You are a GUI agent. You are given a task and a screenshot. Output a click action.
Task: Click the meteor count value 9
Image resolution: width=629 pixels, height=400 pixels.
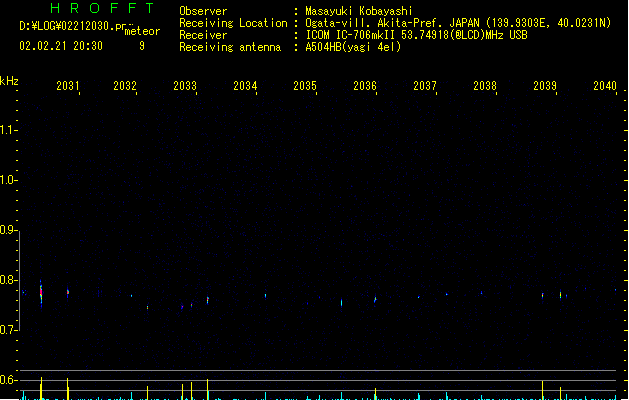(x=142, y=46)
